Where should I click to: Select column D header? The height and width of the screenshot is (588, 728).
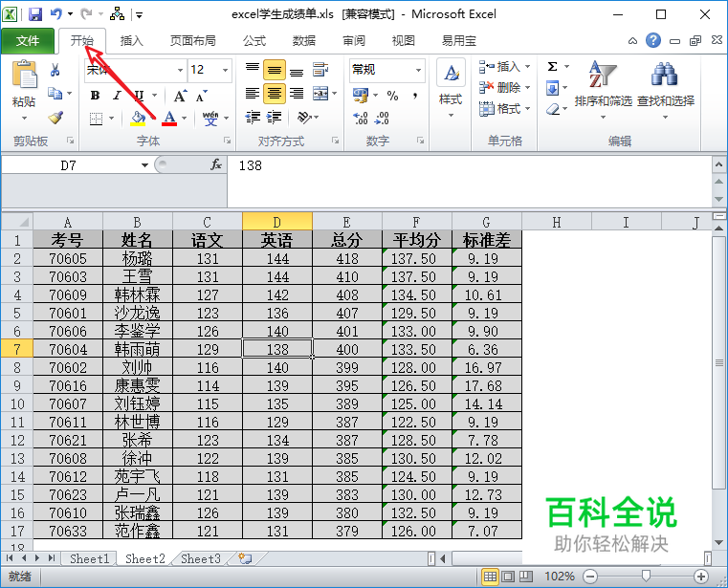(277, 222)
